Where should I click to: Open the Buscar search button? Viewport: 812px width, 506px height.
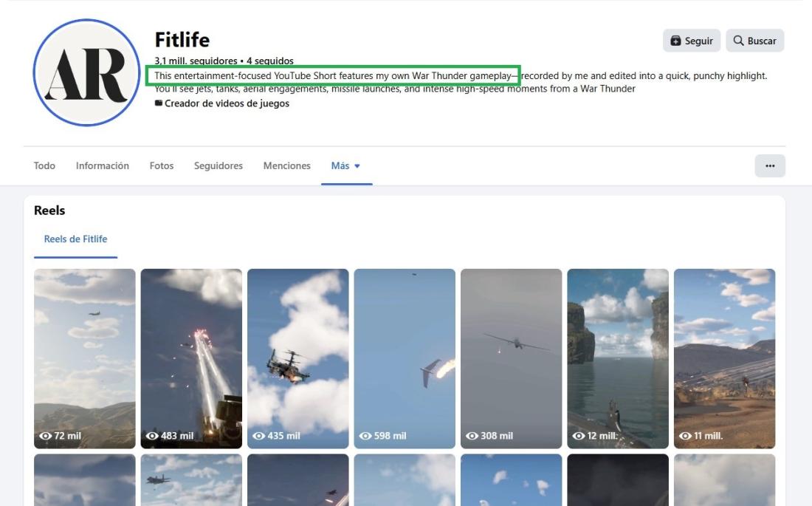tap(754, 41)
